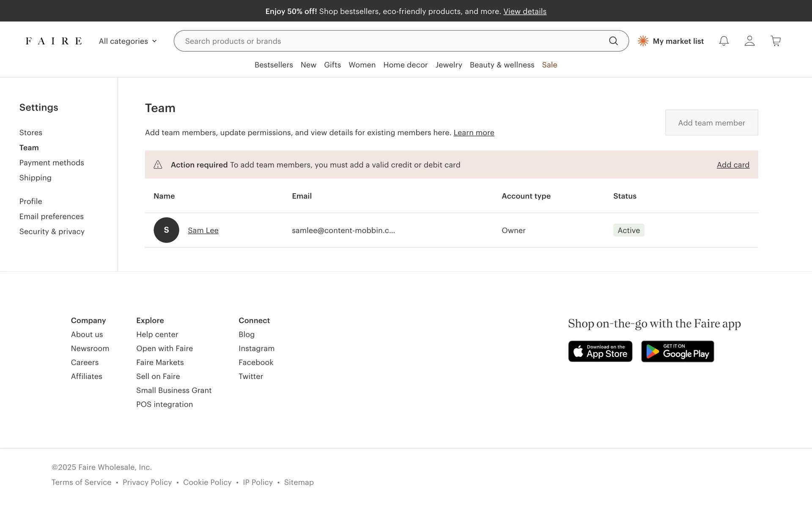
Task: Select the Home decor category
Action: pyautogui.click(x=405, y=65)
